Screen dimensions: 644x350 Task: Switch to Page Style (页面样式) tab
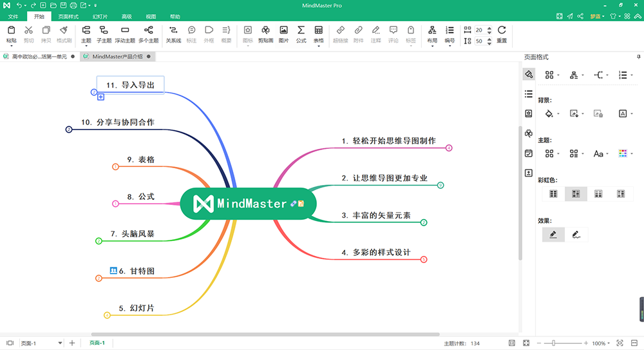coord(68,17)
